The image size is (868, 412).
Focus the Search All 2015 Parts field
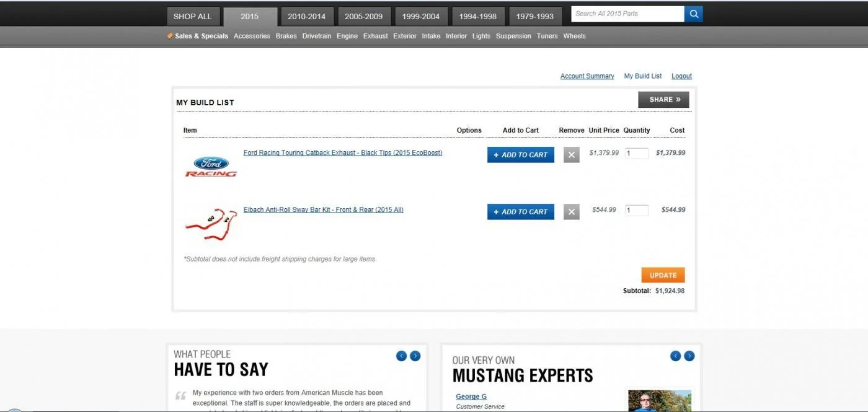627,14
